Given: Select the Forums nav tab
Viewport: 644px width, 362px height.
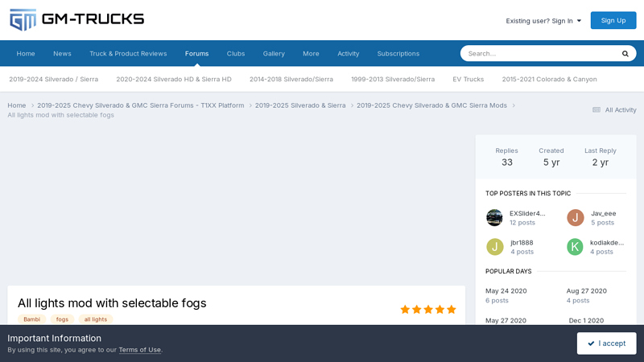Looking at the screenshot, I should pos(196,53).
